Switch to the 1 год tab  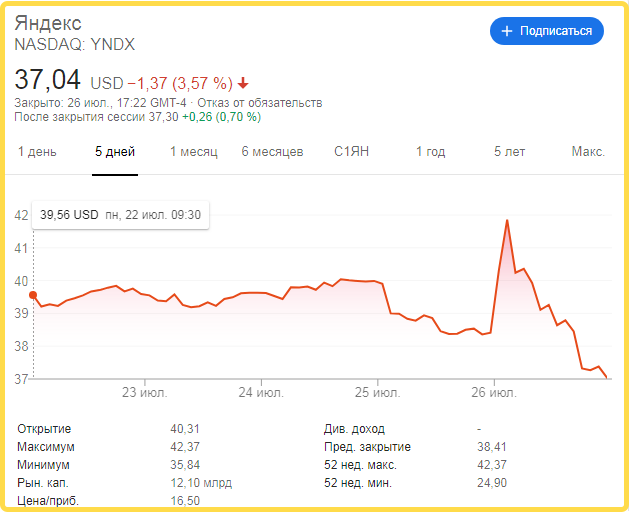pos(430,152)
